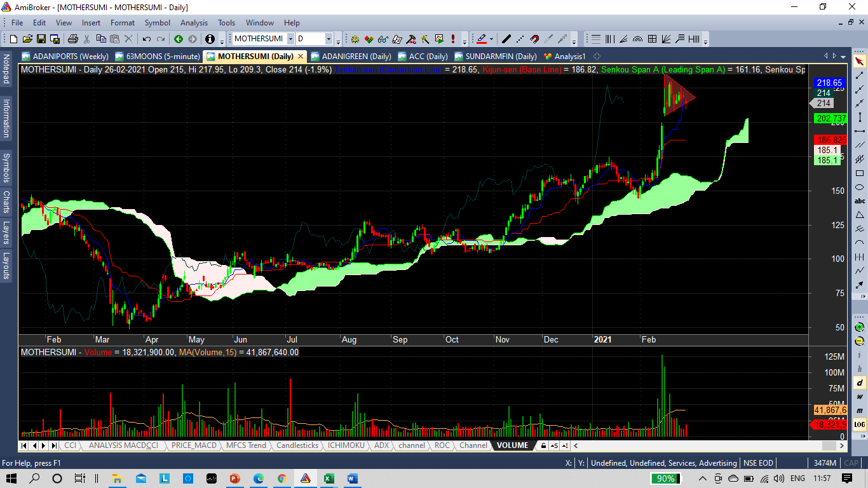Click the Print icon in toolbar

73,39
